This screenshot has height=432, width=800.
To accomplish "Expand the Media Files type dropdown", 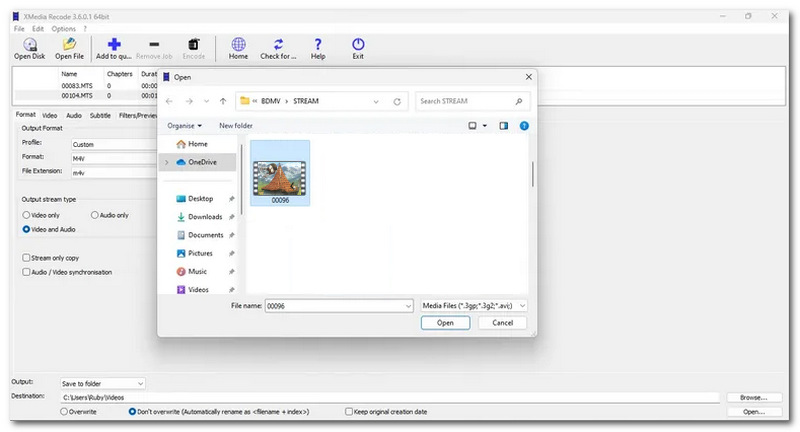I will point(473,306).
